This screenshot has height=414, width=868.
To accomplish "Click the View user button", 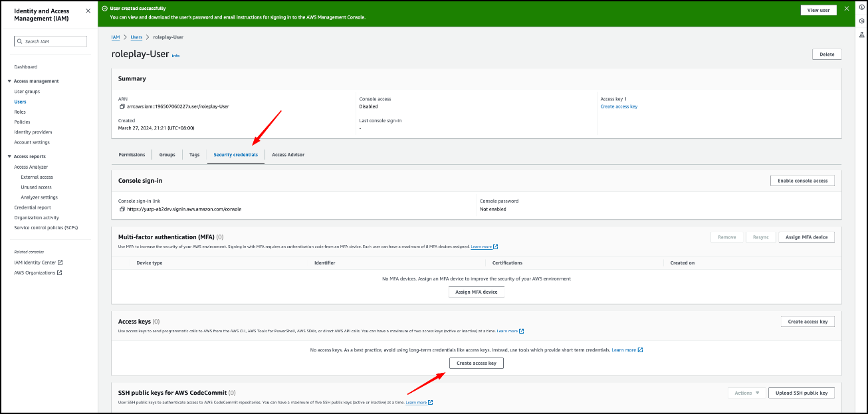I will (x=818, y=10).
